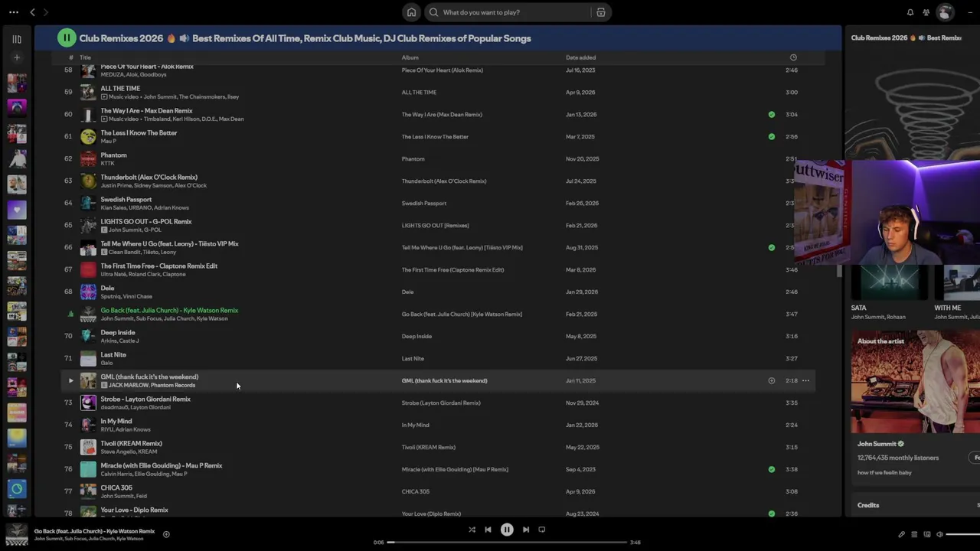Select the track Deep Inside
This screenshot has width=980, height=551.
[x=118, y=333]
